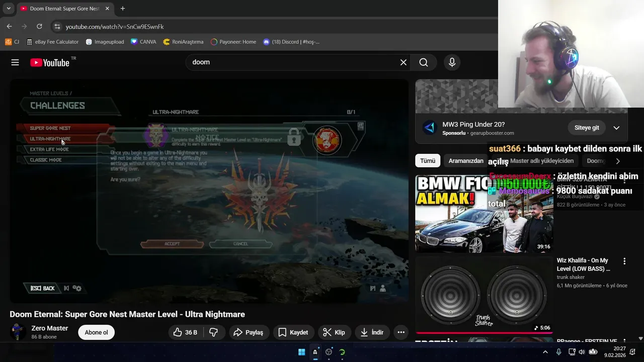Open network status in the system tray

coord(572,352)
